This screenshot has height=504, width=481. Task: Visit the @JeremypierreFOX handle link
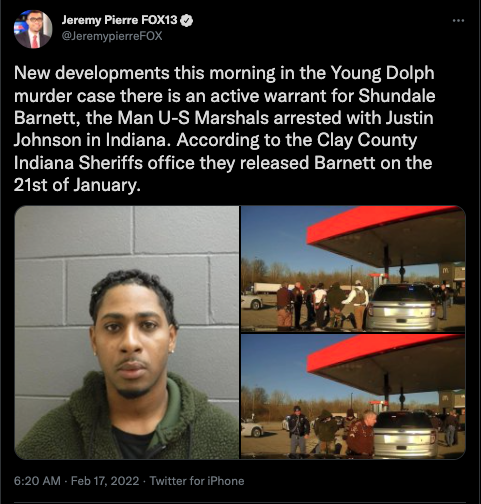(x=112, y=36)
